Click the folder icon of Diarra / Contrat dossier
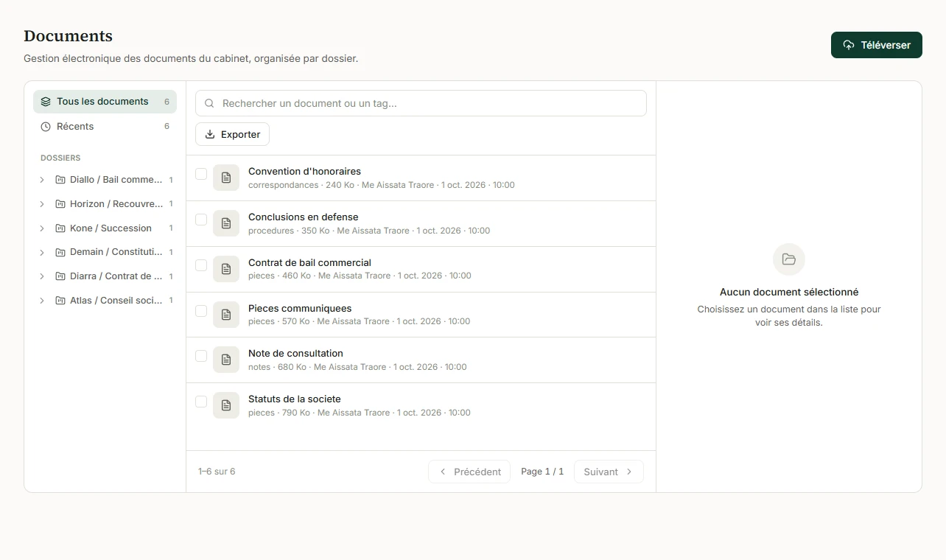This screenshot has height=560, width=946. (x=60, y=276)
